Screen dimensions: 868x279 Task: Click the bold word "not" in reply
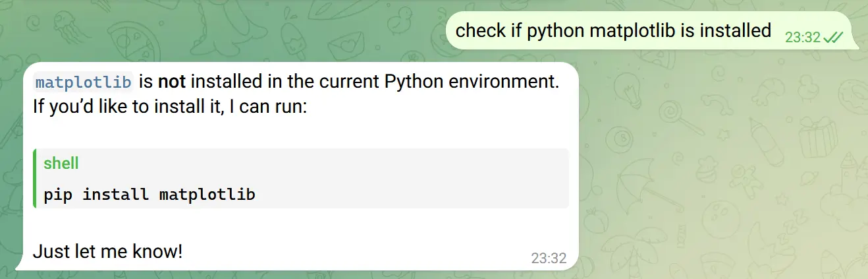(x=172, y=82)
